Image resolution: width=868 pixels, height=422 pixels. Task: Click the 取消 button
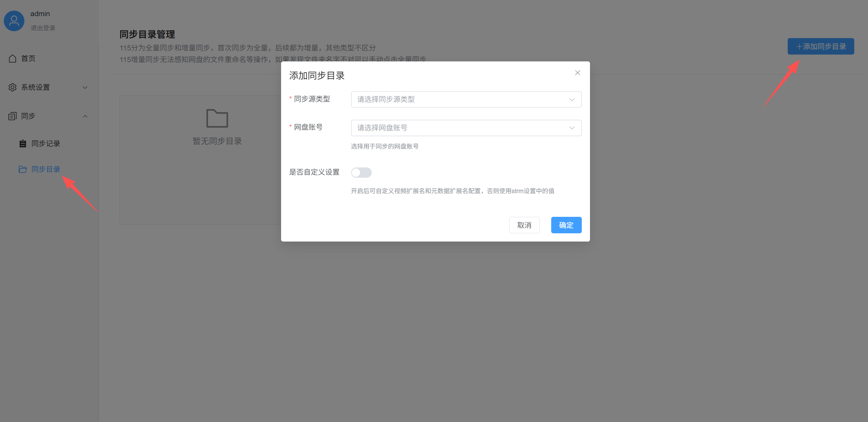point(524,225)
